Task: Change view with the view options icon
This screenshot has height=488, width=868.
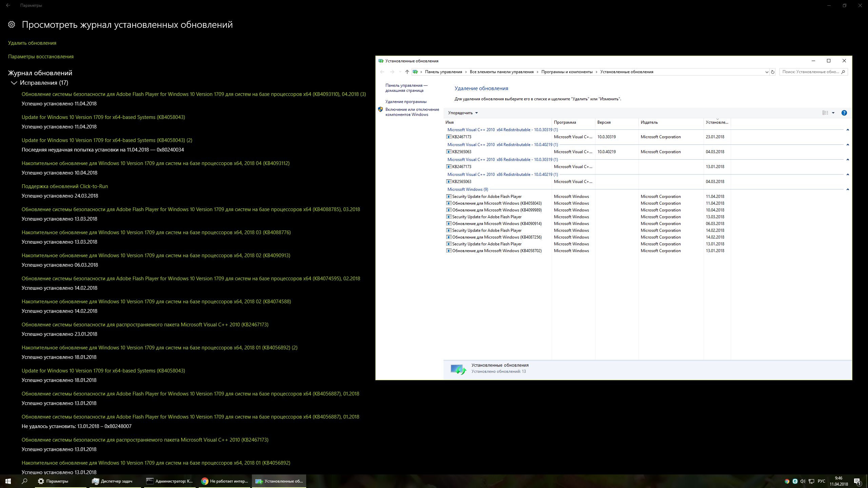Action: (x=825, y=113)
